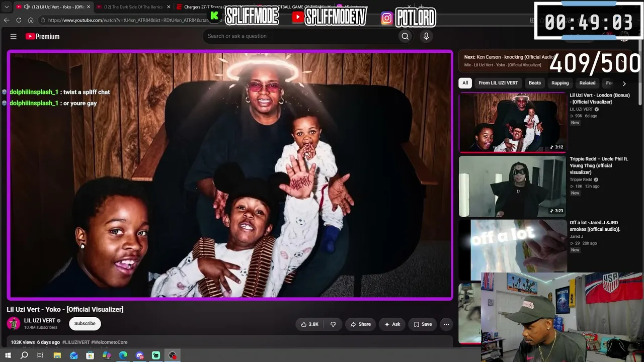Open Outlook from the taskbar
This screenshot has width=644, height=362.
click(74, 355)
